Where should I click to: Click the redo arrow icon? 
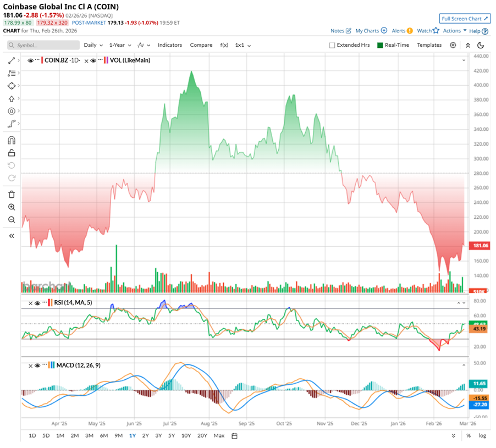tap(12, 178)
